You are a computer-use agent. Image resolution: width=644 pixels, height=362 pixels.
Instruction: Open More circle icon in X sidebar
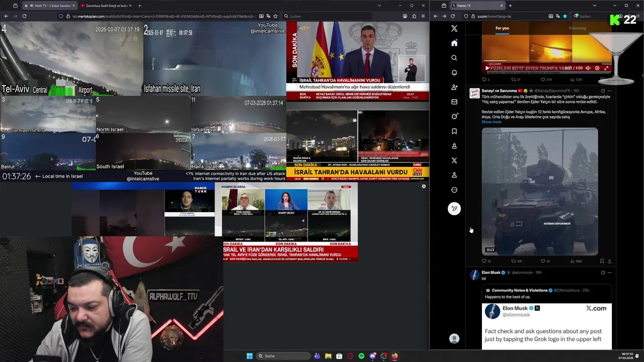pyautogui.click(x=454, y=190)
